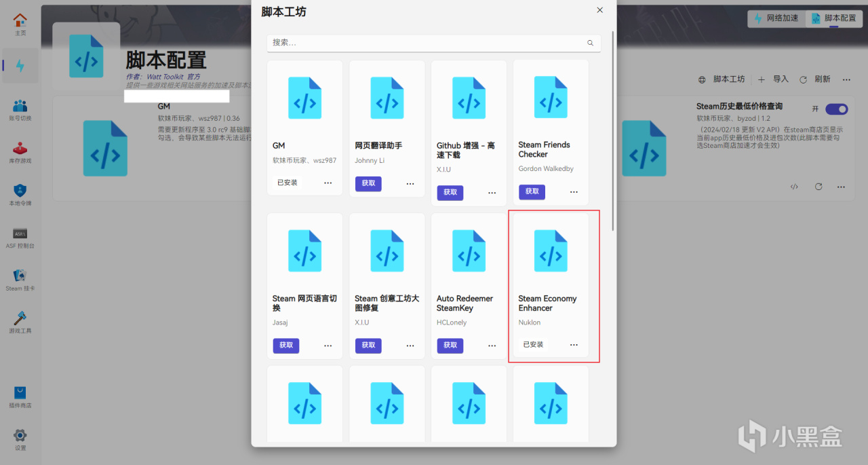The height and width of the screenshot is (465, 868).
Task: Click 已安装 label on Steam Economy Enhancer
Action: (533, 344)
